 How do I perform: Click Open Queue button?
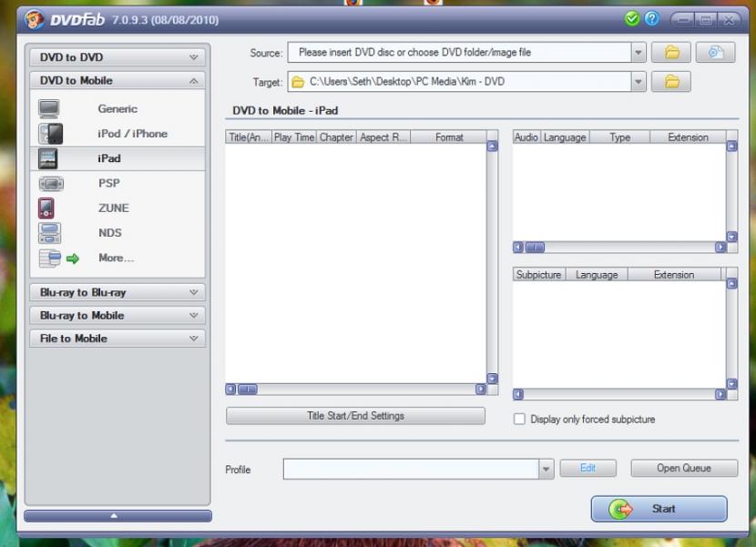coord(684,468)
